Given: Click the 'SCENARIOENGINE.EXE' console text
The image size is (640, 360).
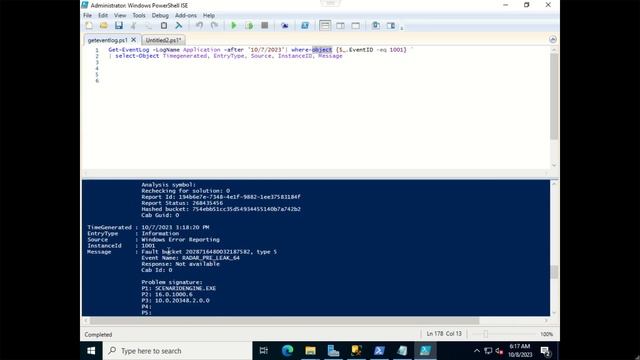Looking at the screenshot, I should tap(186, 288).
